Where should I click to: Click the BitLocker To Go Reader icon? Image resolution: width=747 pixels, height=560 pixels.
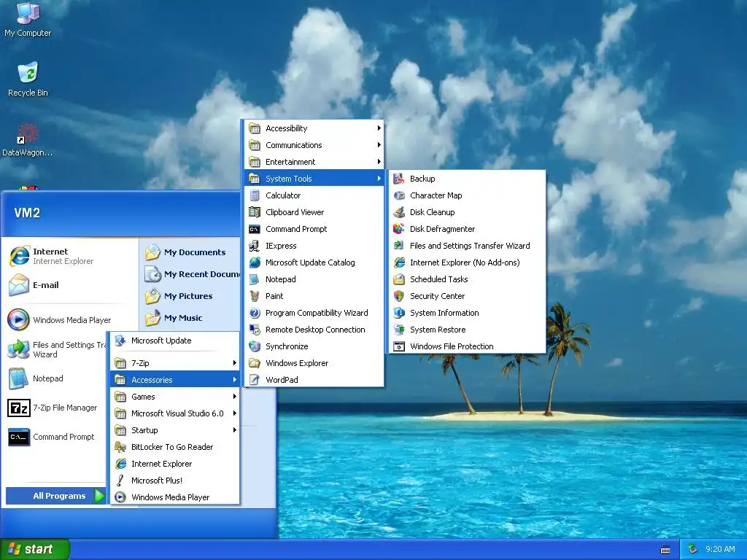(x=120, y=447)
